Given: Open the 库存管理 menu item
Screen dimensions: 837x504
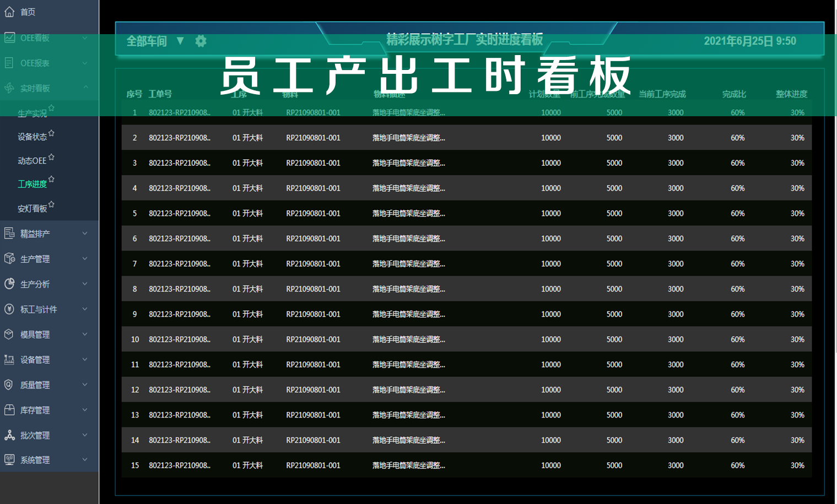Looking at the screenshot, I should click(x=35, y=410).
